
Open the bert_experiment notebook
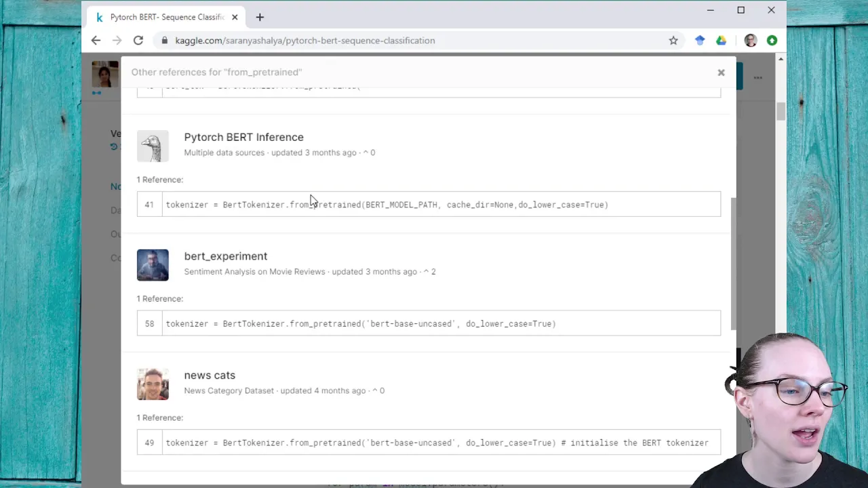pos(225,256)
